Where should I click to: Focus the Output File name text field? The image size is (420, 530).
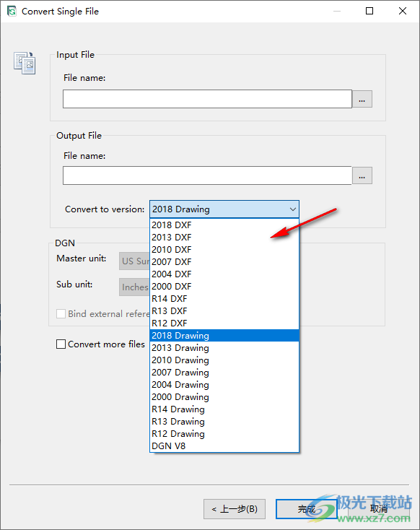coord(207,175)
